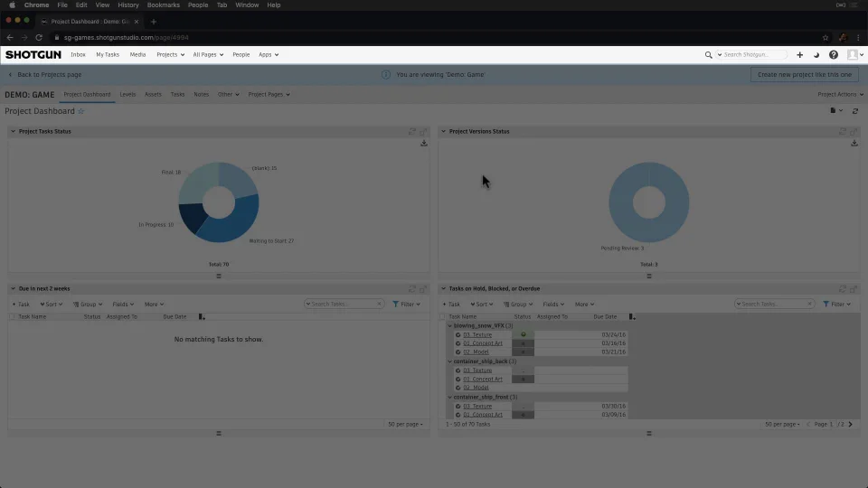The width and height of the screenshot is (868, 488).
Task: Change 50 per page in Tasks on Hold
Action: tap(782, 425)
